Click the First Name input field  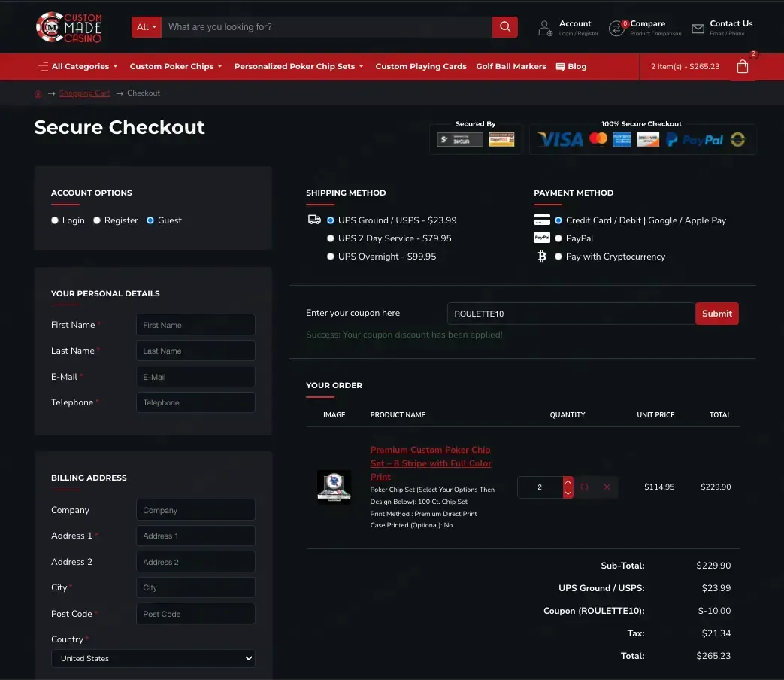pos(195,325)
